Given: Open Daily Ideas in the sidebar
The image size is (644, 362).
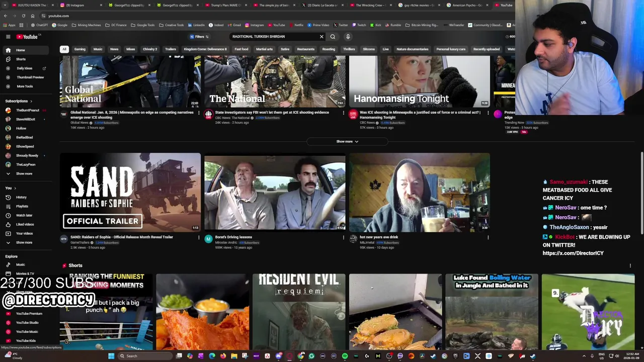Looking at the screenshot, I should click(x=27, y=68).
